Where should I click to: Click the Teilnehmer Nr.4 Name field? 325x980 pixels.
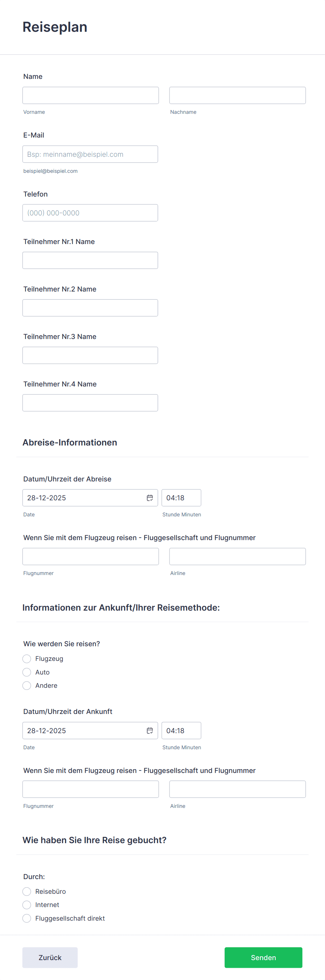click(x=90, y=403)
